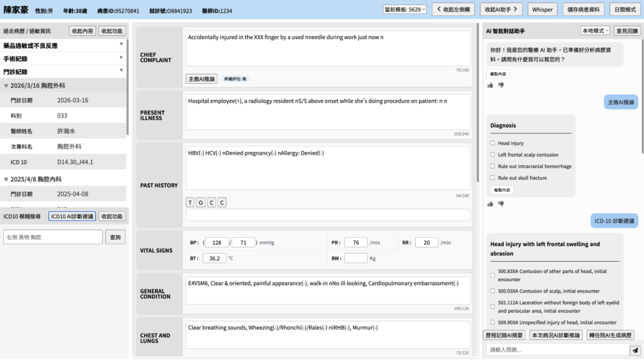Click thumbs down under the AI greeting message
This screenshot has height=363, width=644.
(x=501, y=86)
